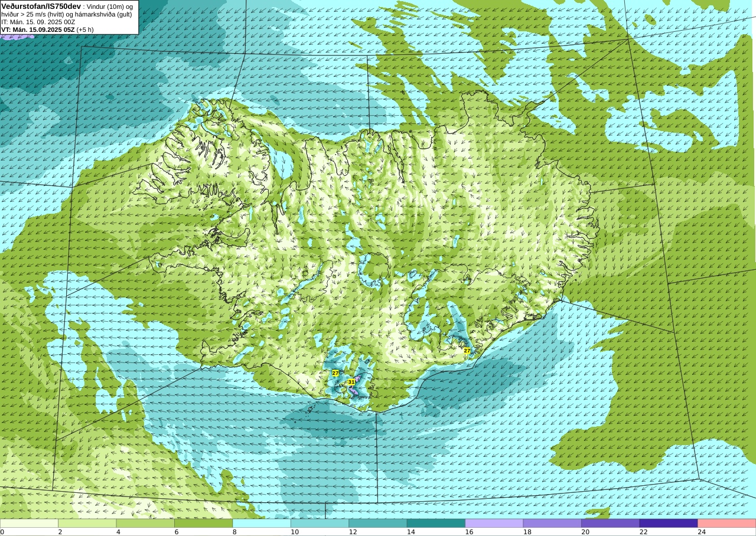Click the 0–2 m/s pale yellow legend swatch

point(29,523)
